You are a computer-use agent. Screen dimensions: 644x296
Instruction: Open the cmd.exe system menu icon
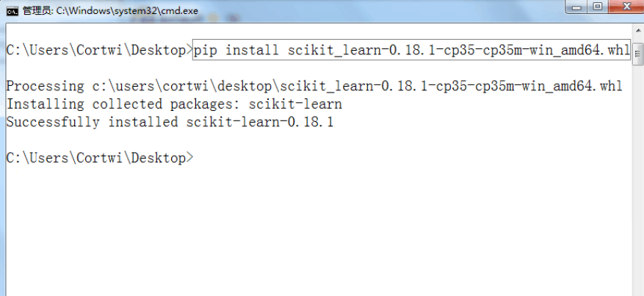[x=12, y=10]
